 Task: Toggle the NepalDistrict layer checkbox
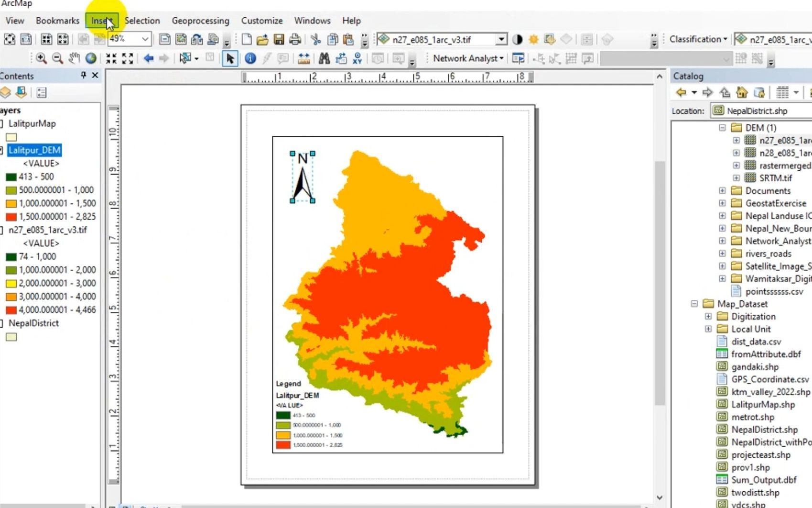pos(1,323)
